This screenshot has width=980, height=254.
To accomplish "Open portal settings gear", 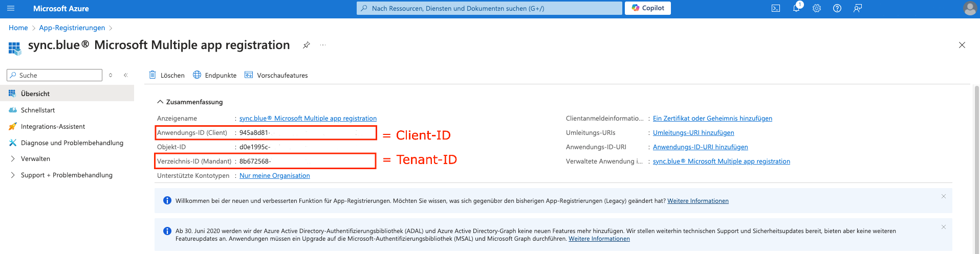I will 817,8.
